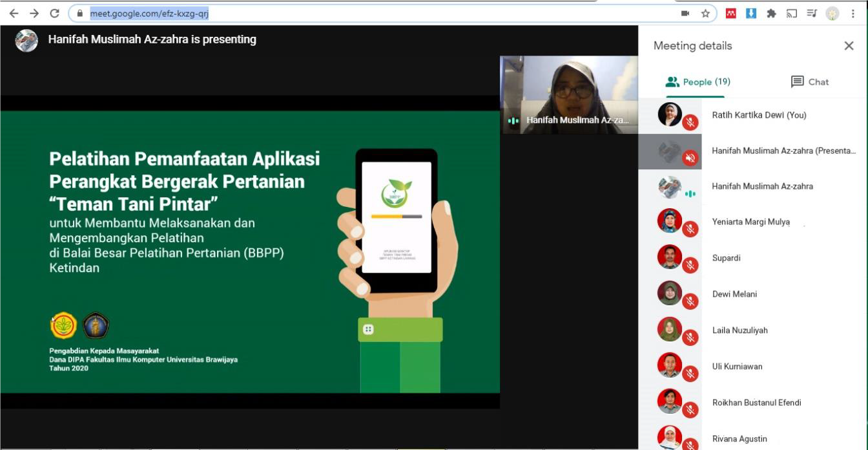Click Uli Kurniawan's muted microphone icon
This screenshot has height=450, width=868.
[x=690, y=374]
